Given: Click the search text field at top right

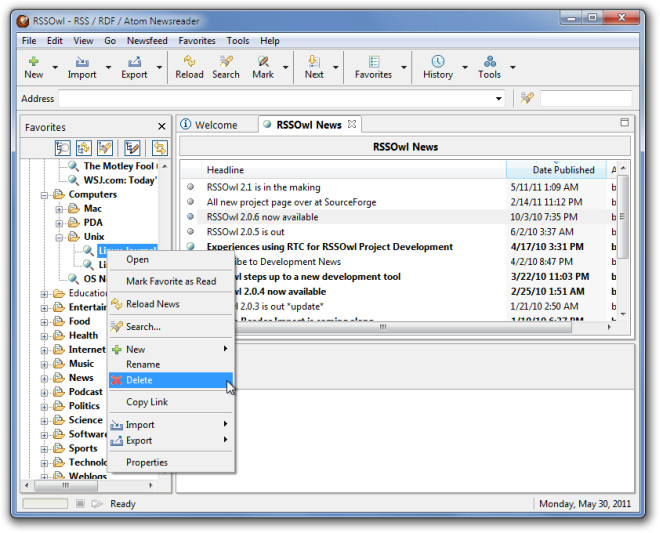Looking at the screenshot, I should click(x=586, y=99).
